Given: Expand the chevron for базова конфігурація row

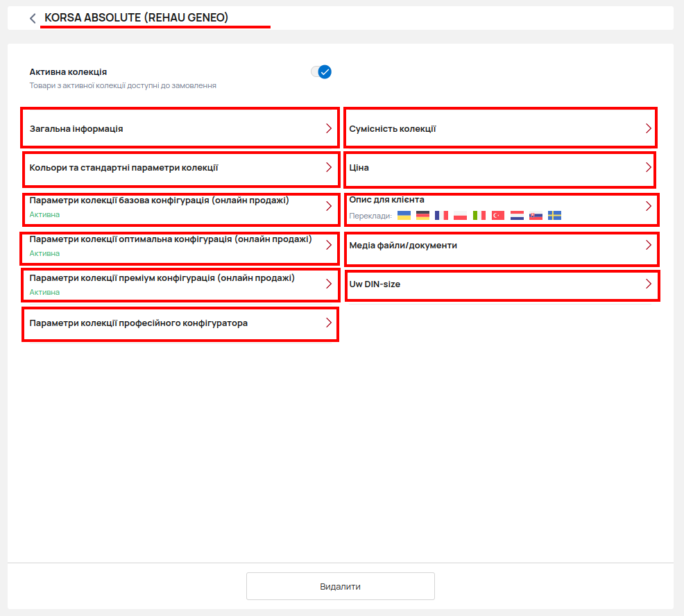Looking at the screenshot, I should [329, 206].
